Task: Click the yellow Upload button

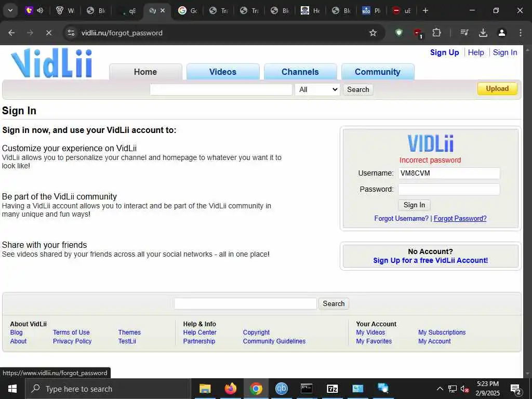Action: pyautogui.click(x=497, y=88)
